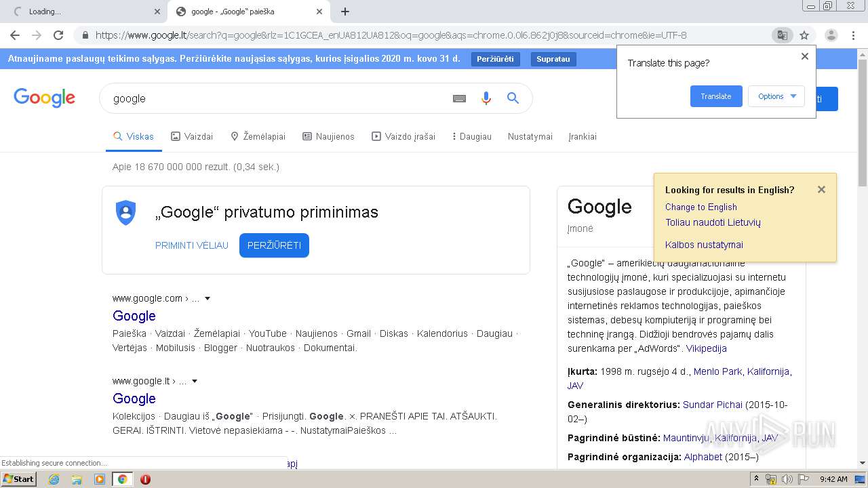
Task: Open the Daugiau more menu
Action: click(472, 136)
